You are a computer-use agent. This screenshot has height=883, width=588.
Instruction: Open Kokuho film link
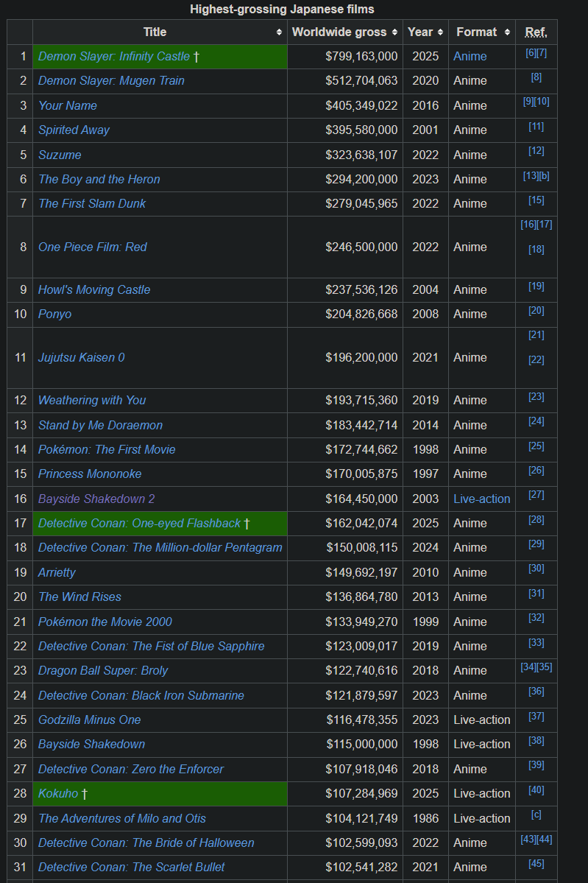pos(59,793)
